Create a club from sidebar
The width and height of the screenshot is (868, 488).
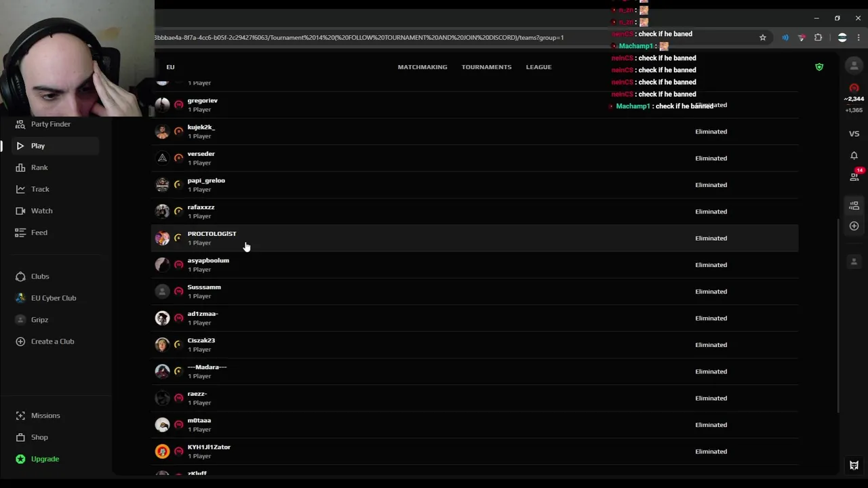(x=52, y=342)
